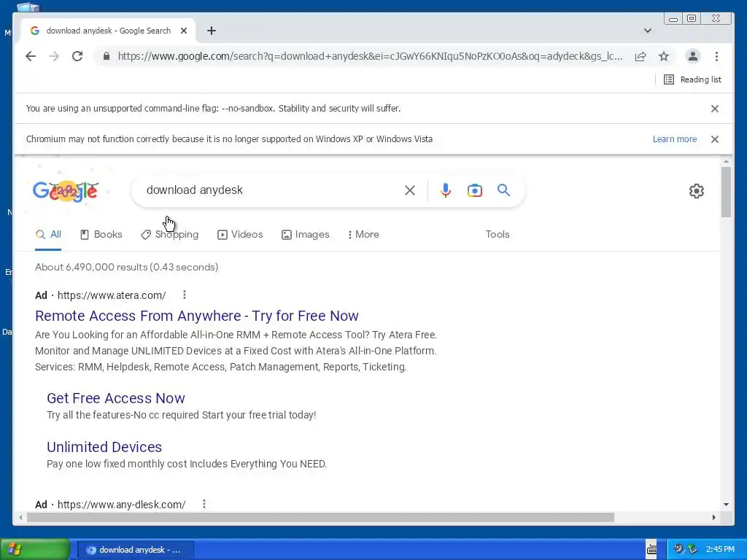Open the search Tools options
Screen dimensions: 747x560
[x=498, y=234]
